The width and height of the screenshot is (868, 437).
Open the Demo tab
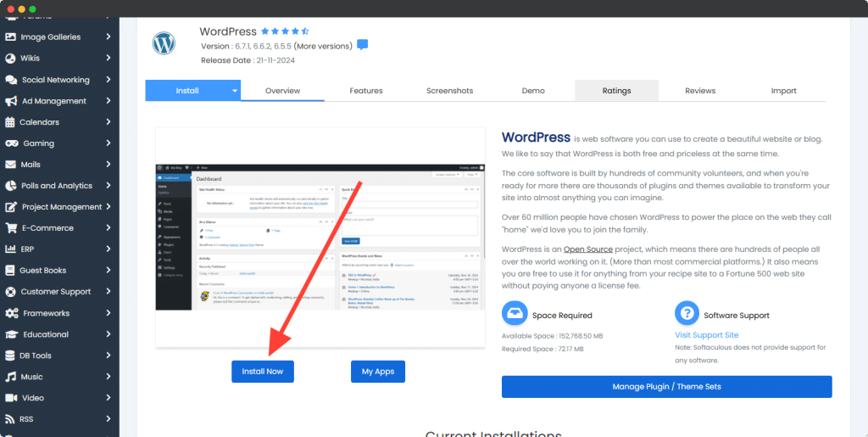(x=533, y=91)
